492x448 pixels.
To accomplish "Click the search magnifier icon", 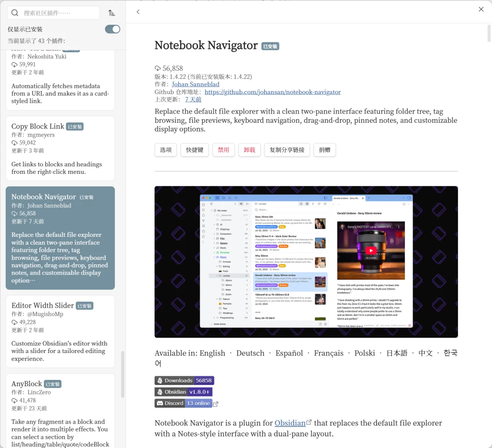I will [x=15, y=13].
